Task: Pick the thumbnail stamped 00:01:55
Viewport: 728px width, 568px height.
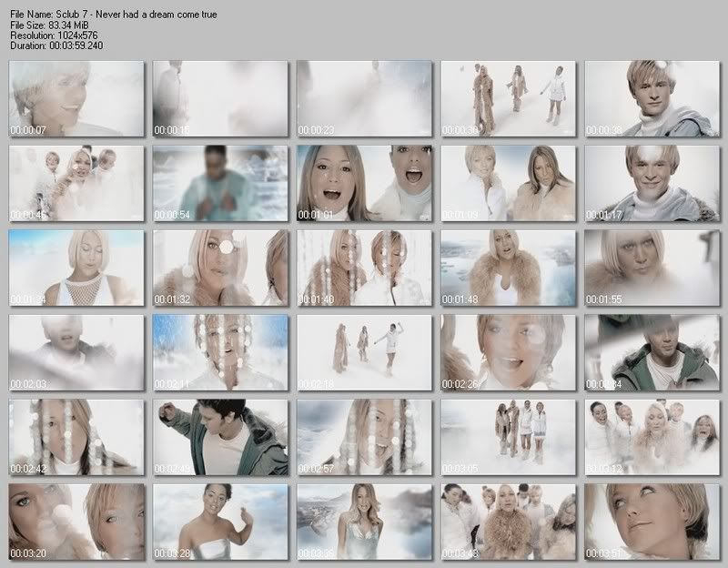Action: tap(652, 268)
